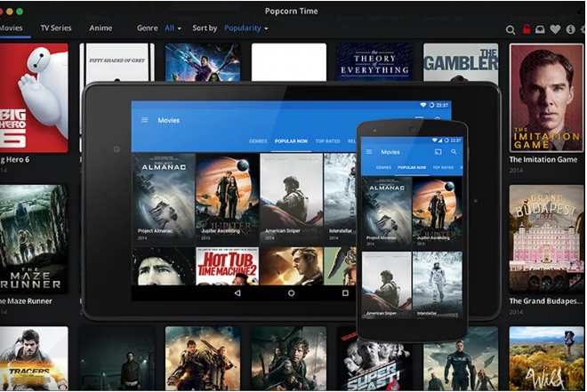Open the blank white poster in top row
The width and height of the screenshot is (587, 392).
pos(289,62)
